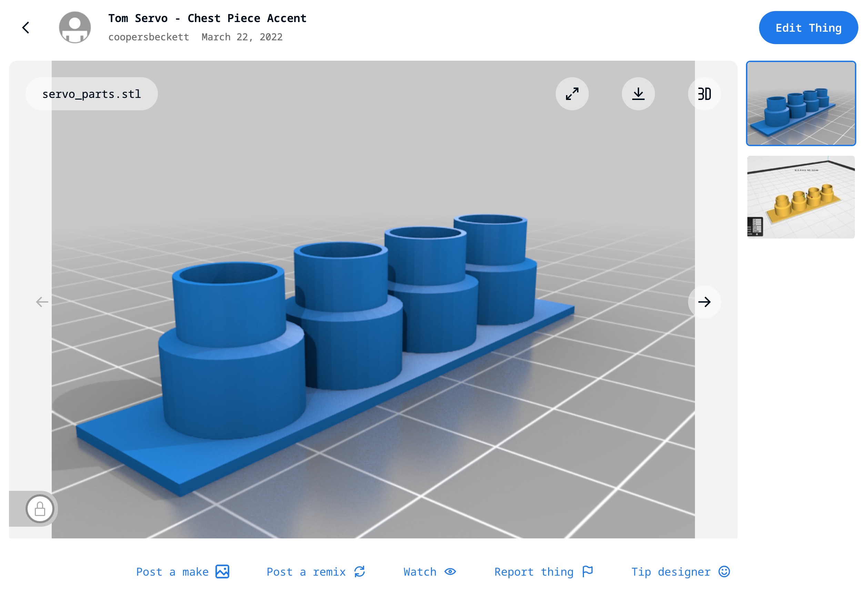868x597 pixels.
Task: Toggle tip designer option
Action: tap(682, 571)
